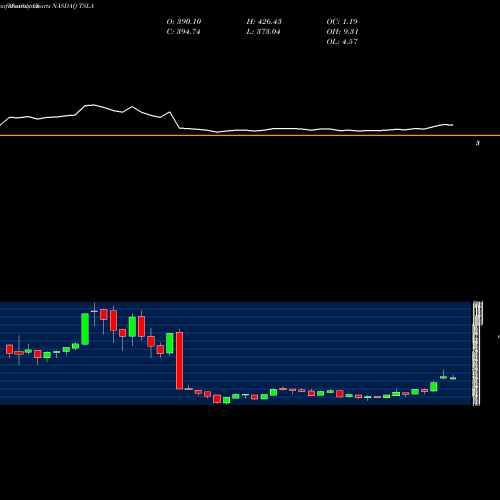Click the orange horizontal baseline
Screen dimensions: 500x500
(250, 135)
